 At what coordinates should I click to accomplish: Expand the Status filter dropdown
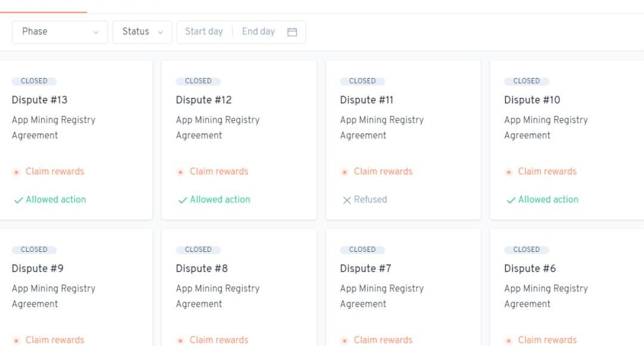click(x=142, y=32)
